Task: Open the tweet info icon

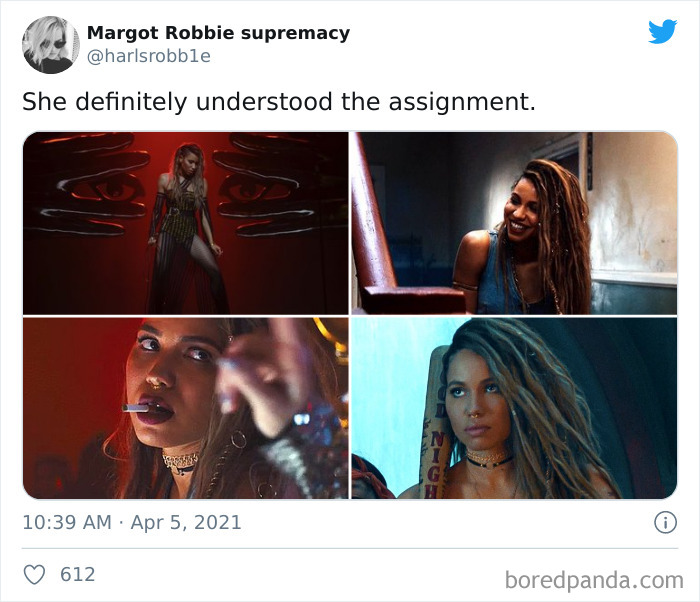Action: 665,522
